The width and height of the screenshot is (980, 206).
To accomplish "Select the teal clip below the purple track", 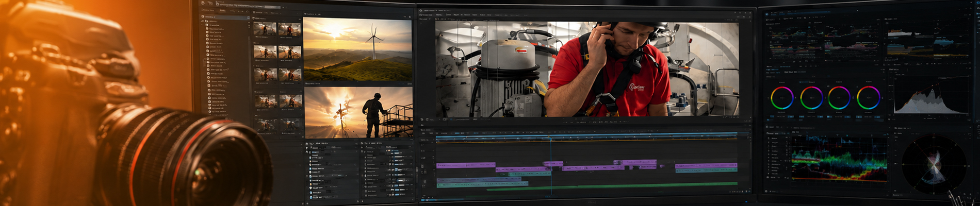I will tap(529, 174).
